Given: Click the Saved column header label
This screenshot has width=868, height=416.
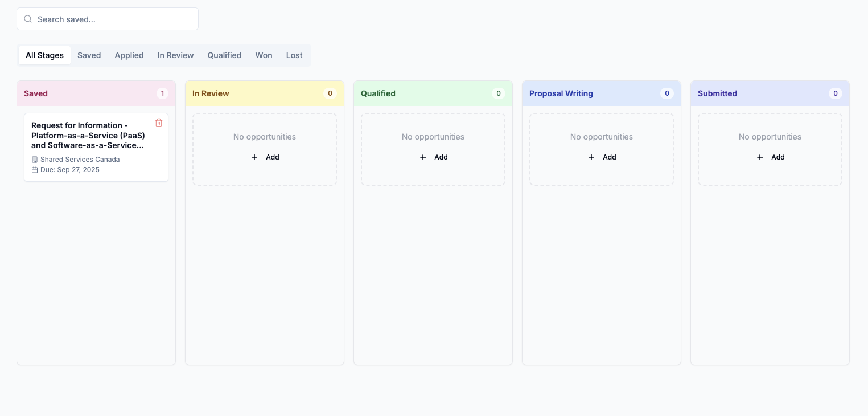Looking at the screenshot, I should (36, 93).
